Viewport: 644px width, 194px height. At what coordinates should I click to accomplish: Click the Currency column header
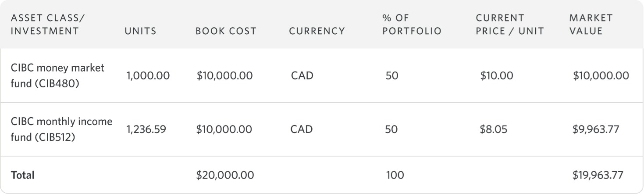click(317, 31)
